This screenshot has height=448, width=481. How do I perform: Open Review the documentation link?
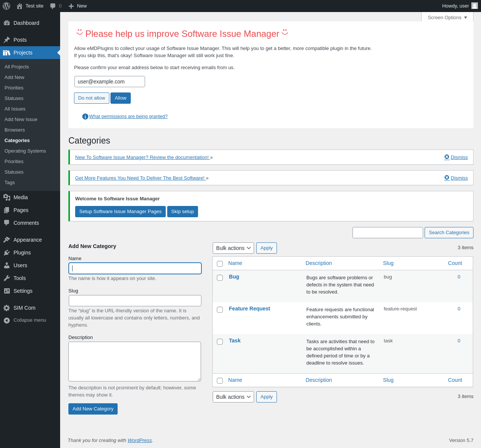click(142, 157)
